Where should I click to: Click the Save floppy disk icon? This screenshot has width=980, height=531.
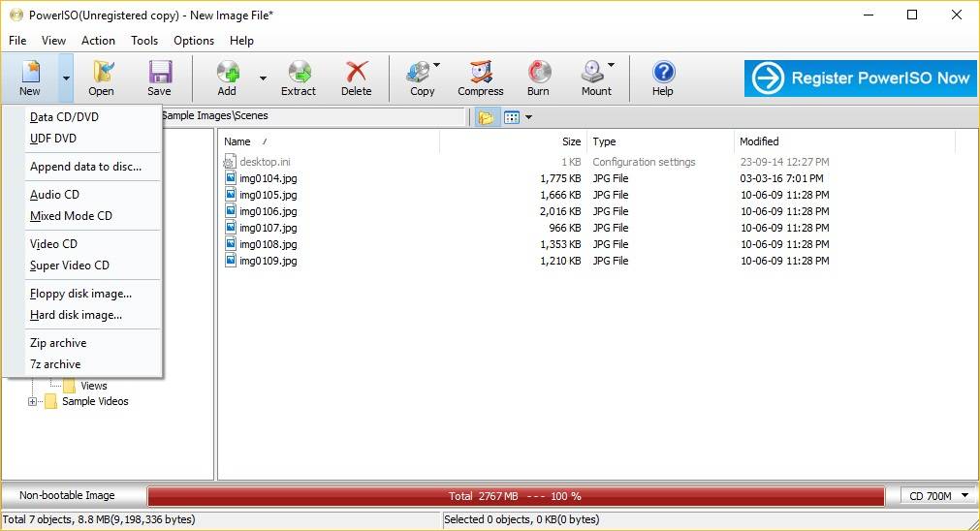point(160,72)
